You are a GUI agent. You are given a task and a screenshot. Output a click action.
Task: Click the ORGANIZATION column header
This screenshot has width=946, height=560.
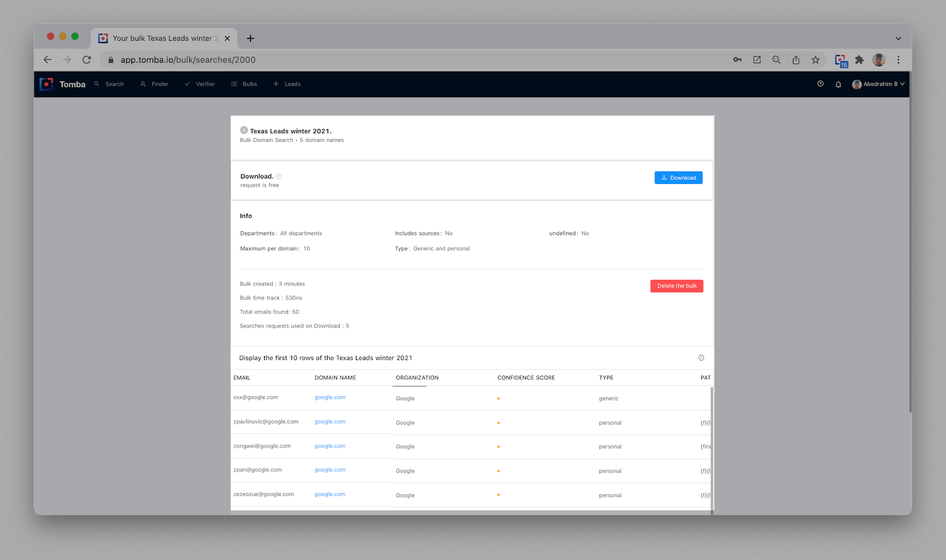417,377
